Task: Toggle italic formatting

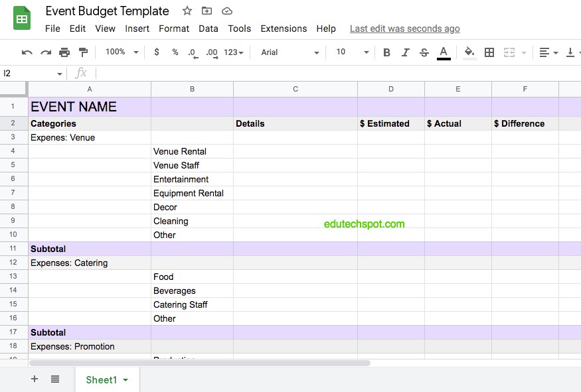Action: pyautogui.click(x=406, y=52)
